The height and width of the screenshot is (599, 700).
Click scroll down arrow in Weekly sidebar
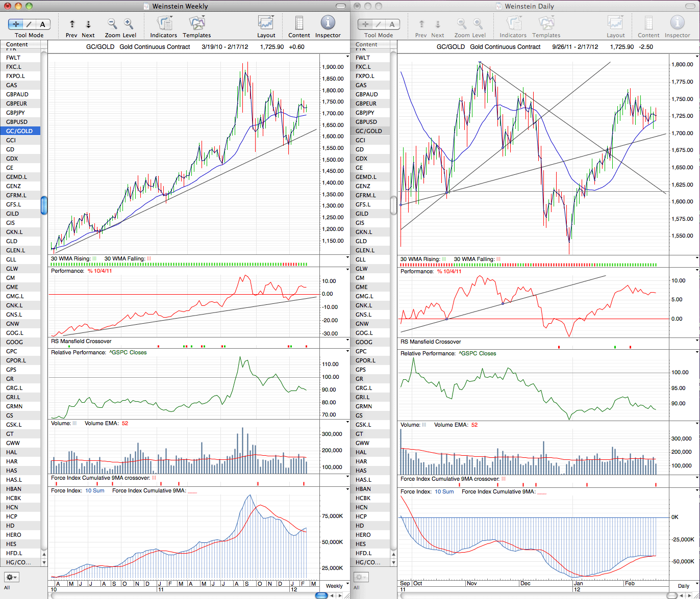pyautogui.click(x=44, y=562)
